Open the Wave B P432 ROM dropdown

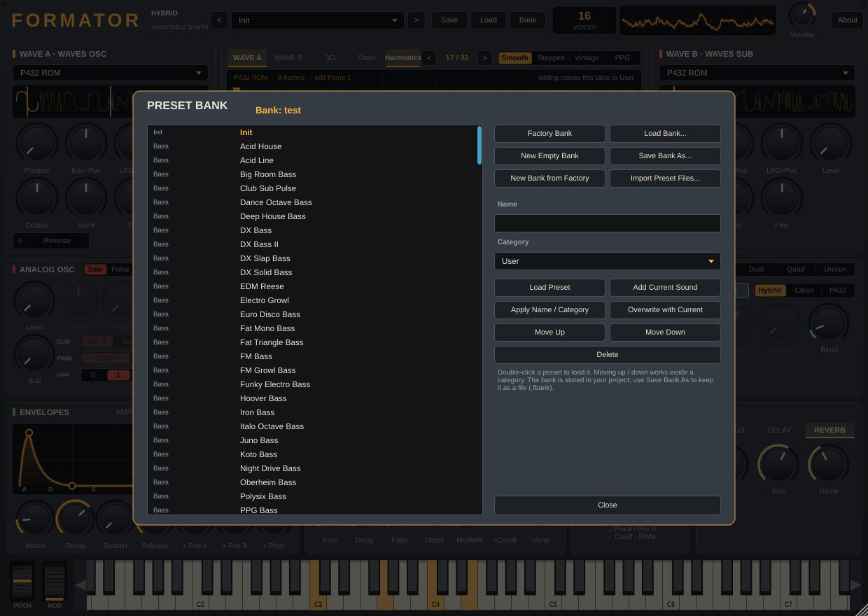point(757,73)
